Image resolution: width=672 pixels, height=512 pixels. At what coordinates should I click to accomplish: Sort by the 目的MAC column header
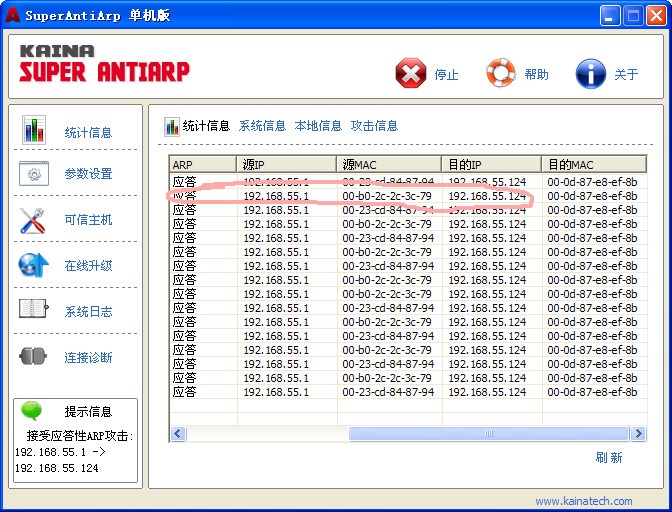pos(594,165)
